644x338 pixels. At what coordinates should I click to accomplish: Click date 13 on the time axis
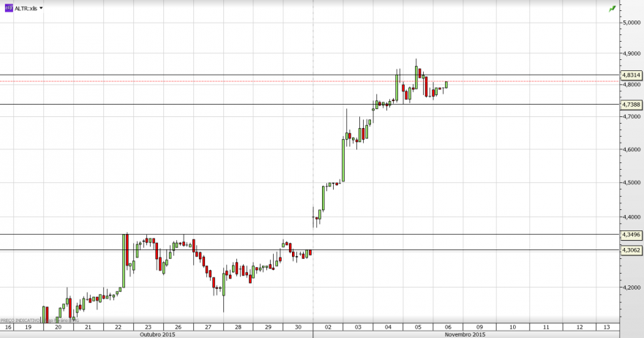click(x=607, y=327)
